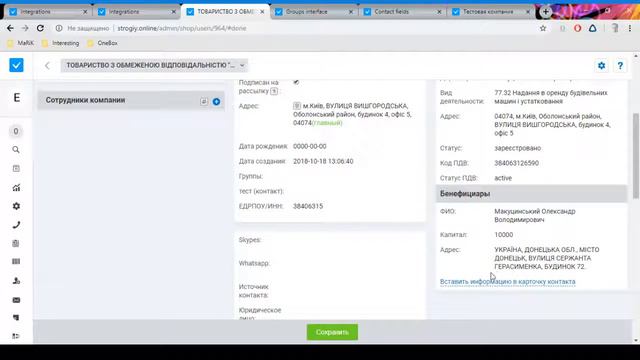The width and height of the screenshot is (640, 360).
Task: Open the phone calls icon in sidebar
Action: point(16,225)
